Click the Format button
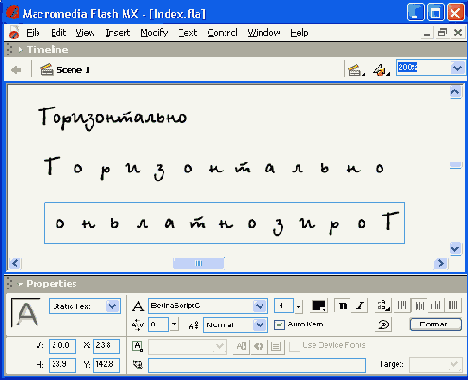The width and height of the screenshot is (468, 380). pyautogui.click(x=436, y=324)
